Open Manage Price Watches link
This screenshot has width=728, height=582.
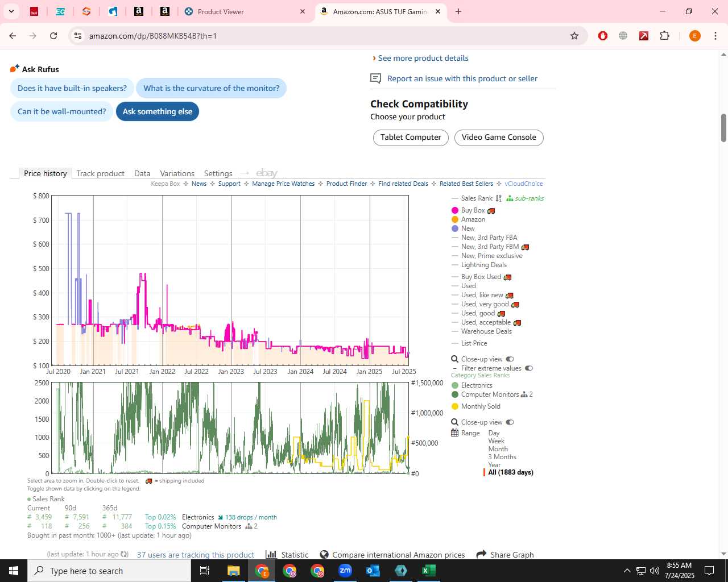283,184
